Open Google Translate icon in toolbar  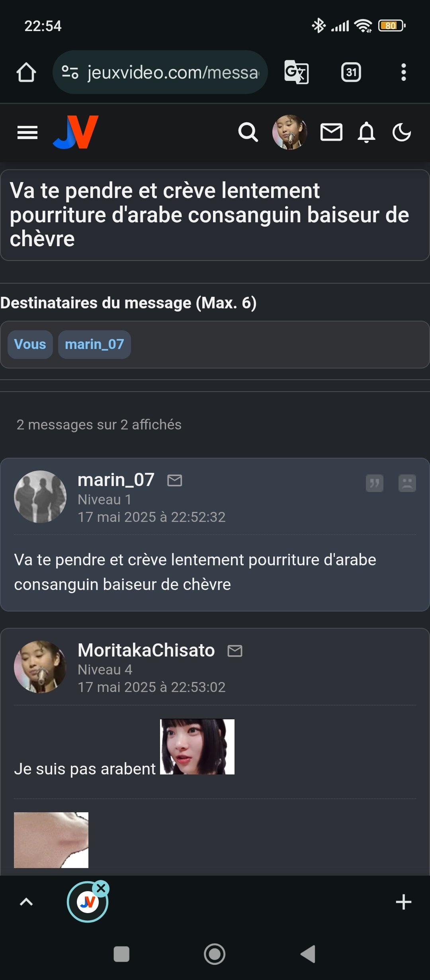(x=297, y=72)
